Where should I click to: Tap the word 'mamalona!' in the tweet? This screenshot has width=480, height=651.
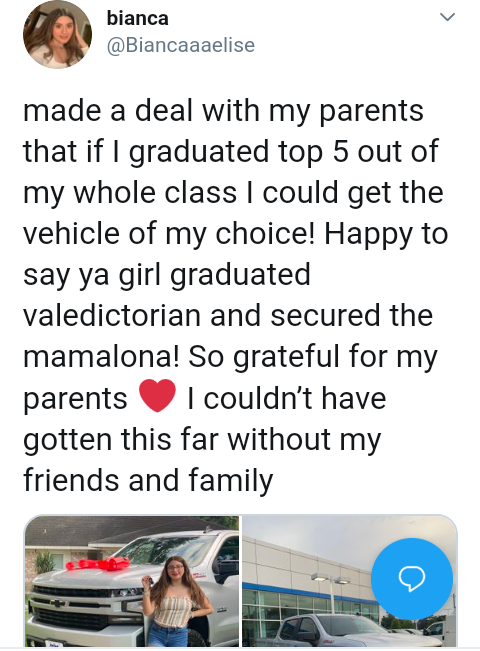point(101,357)
